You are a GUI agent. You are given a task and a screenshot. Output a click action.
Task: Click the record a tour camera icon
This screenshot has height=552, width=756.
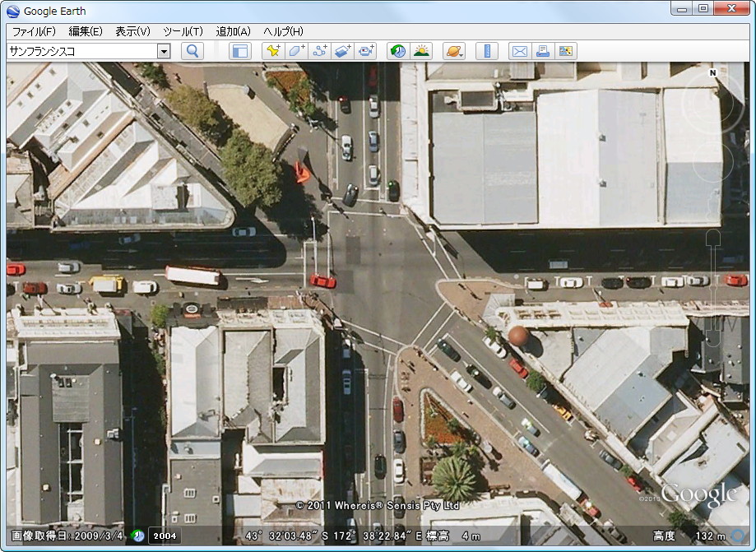coord(366,51)
